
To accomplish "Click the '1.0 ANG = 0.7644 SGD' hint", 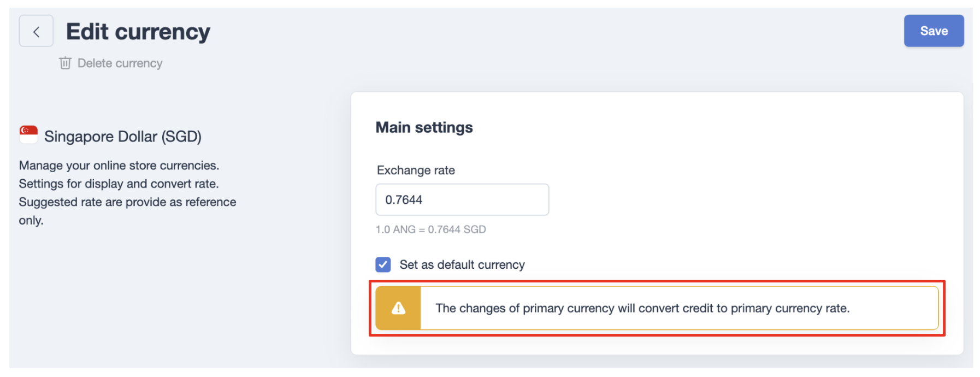I will 430,229.
